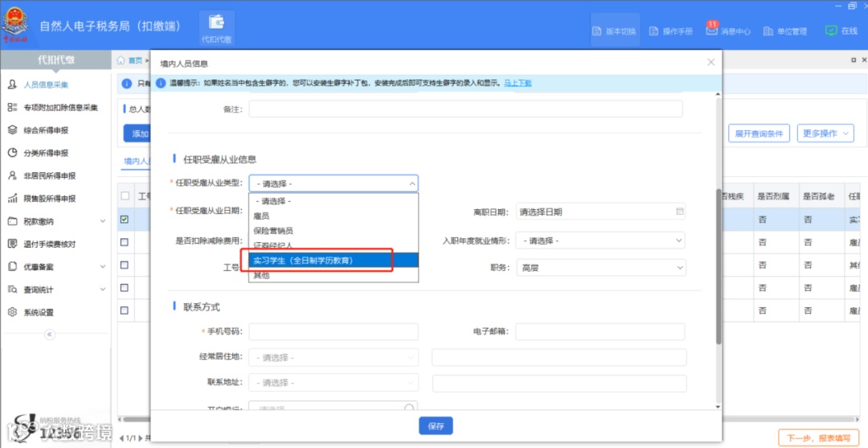
Task: Uncheck the checked first row checkbox
Action: point(125,220)
